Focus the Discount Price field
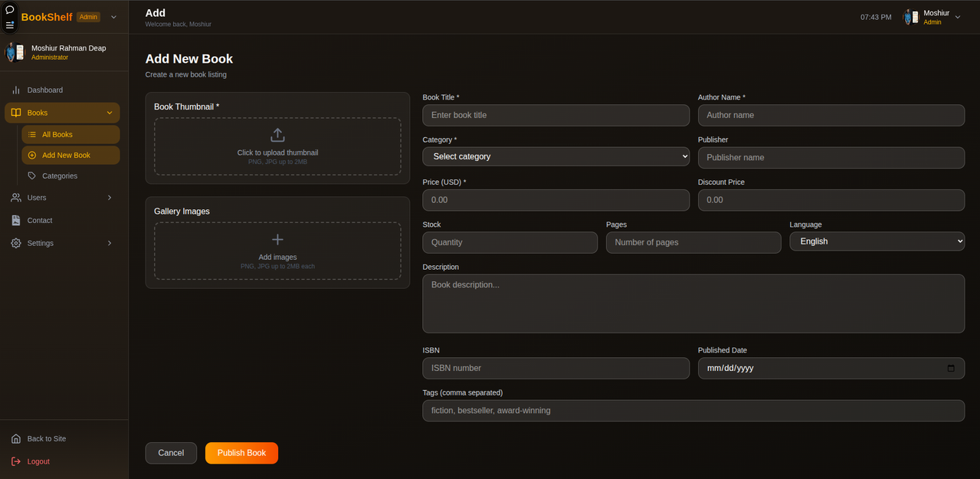 [831, 200]
